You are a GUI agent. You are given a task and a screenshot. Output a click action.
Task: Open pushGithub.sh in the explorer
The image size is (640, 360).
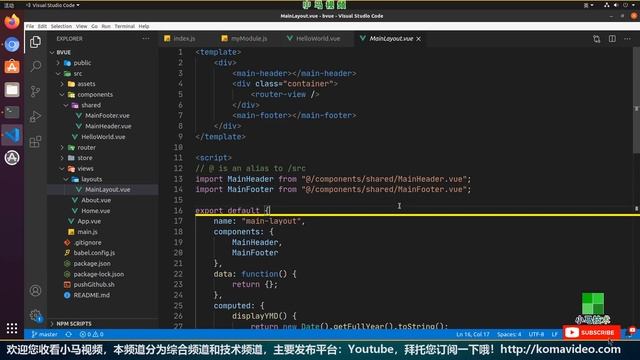(94, 284)
